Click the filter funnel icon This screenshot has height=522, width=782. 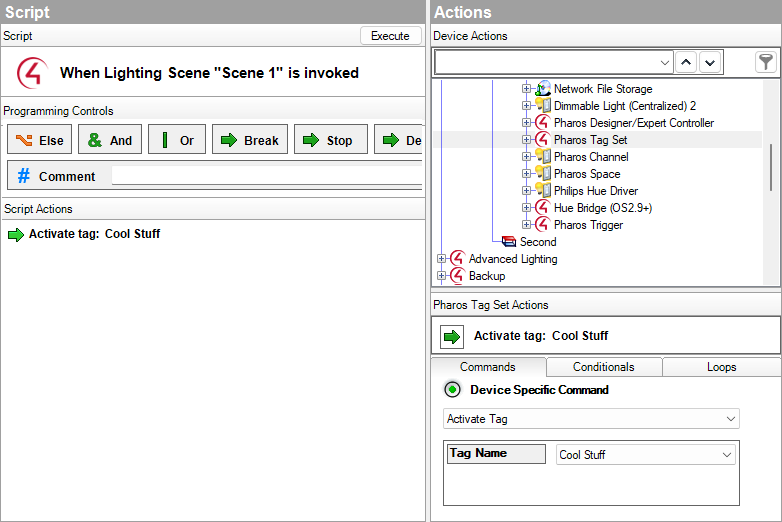(765, 62)
